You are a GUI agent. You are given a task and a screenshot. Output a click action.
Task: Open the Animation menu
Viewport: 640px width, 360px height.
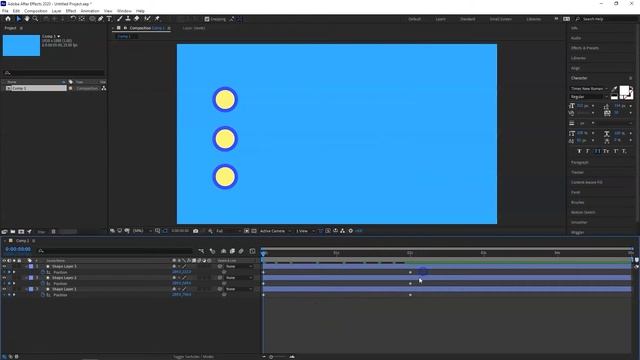90,11
